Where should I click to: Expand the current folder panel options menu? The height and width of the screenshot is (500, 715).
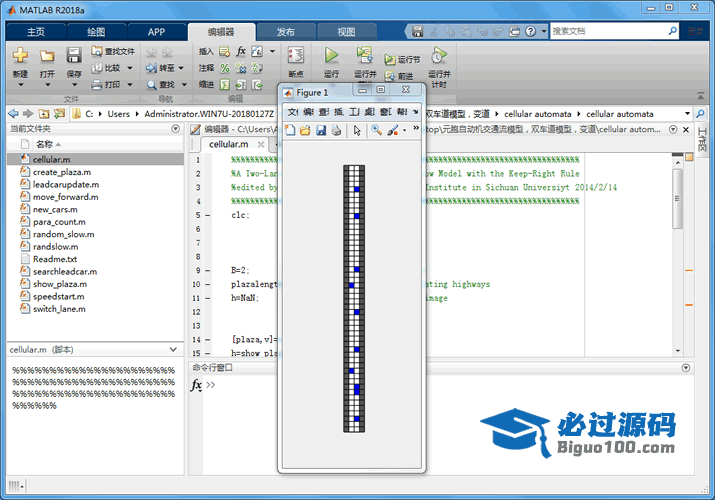(x=175, y=129)
